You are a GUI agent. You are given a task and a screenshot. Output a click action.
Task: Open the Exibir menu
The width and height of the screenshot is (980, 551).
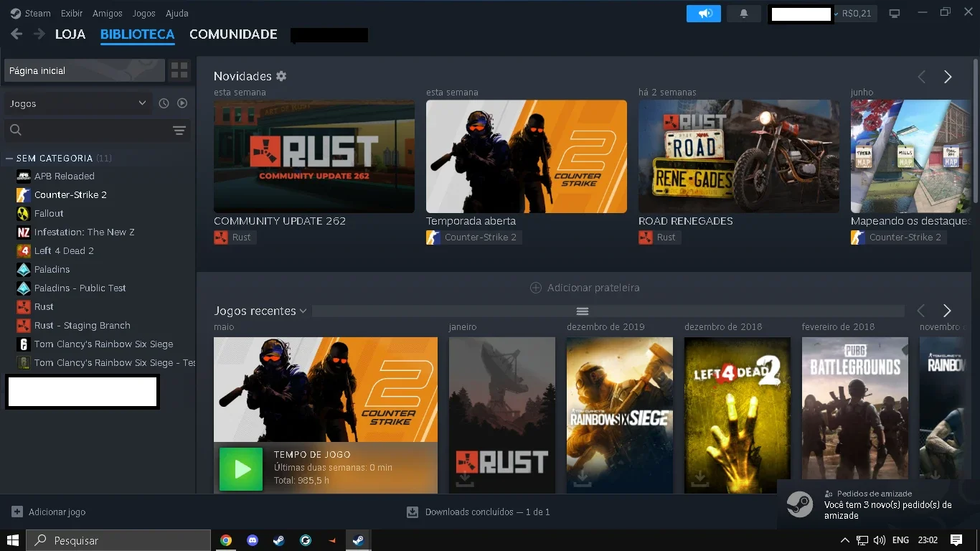click(x=72, y=13)
